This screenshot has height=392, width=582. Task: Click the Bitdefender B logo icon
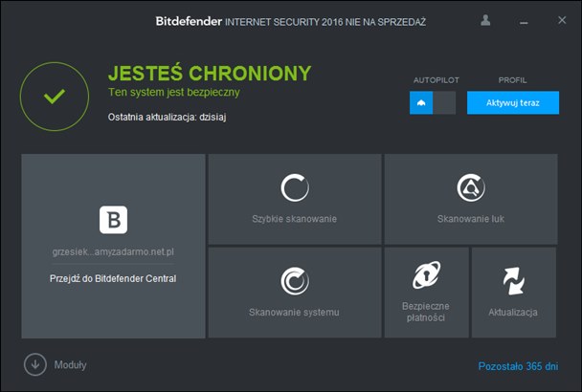[113, 221]
